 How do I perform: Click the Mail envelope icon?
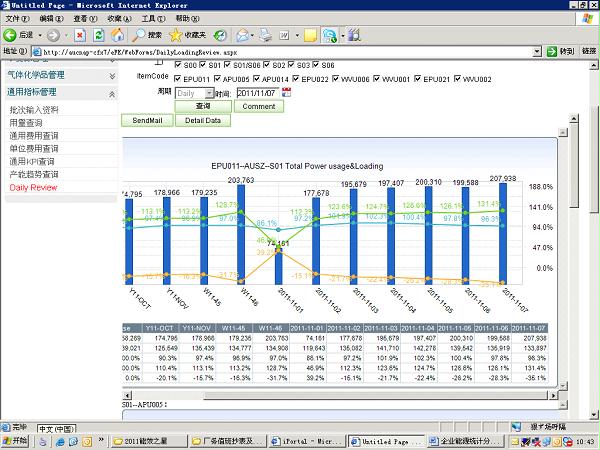pos(242,36)
